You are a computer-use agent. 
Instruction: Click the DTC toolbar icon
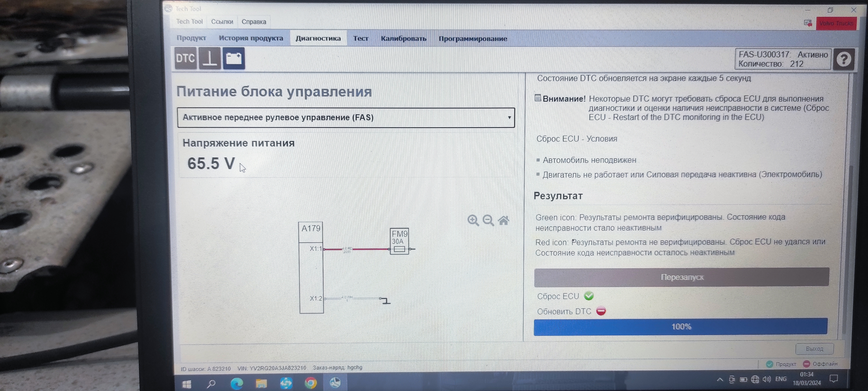[185, 58]
